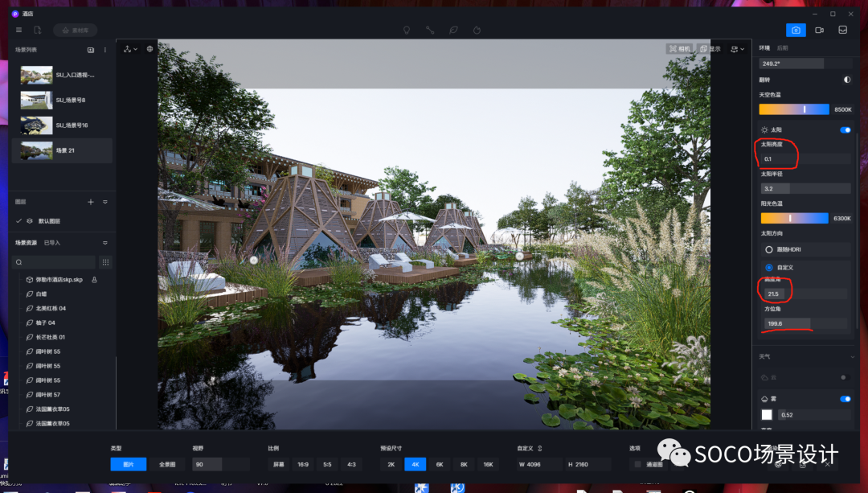Open the 素材库 asset library
Viewport: 868px width, 493px height.
(x=76, y=30)
